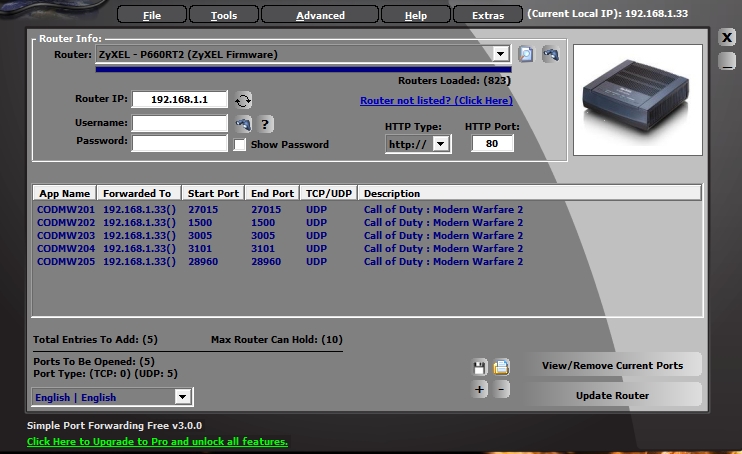Open saved port list folder icon

pos(501,367)
